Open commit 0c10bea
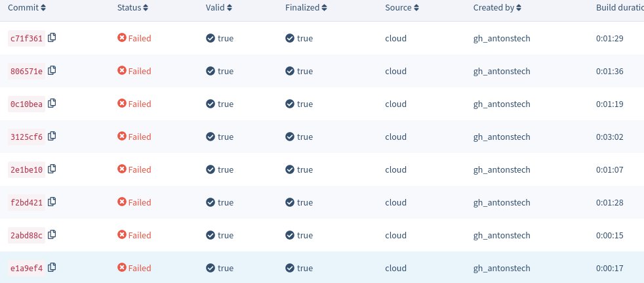This screenshot has width=644, height=283. [26, 104]
